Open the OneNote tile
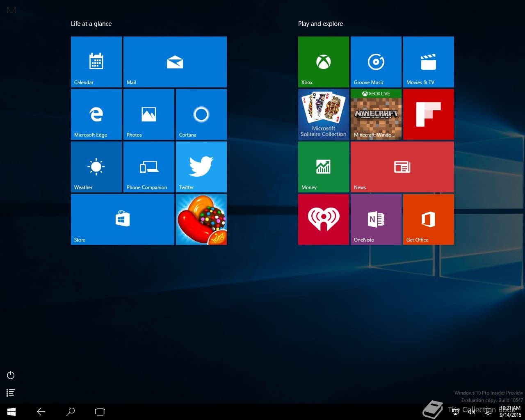This screenshot has height=420, width=525. coord(376,219)
